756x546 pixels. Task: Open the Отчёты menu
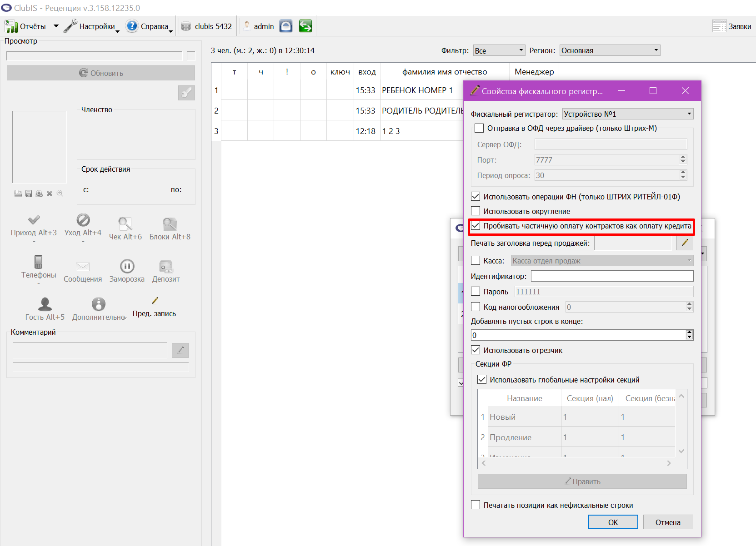[x=31, y=26]
